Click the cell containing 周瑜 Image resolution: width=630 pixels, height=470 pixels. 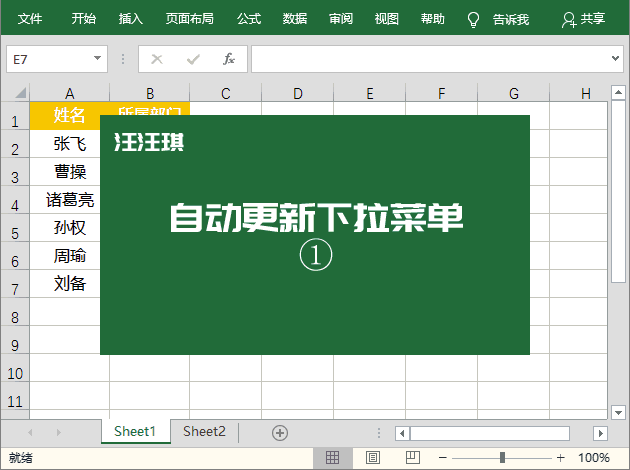[70, 255]
